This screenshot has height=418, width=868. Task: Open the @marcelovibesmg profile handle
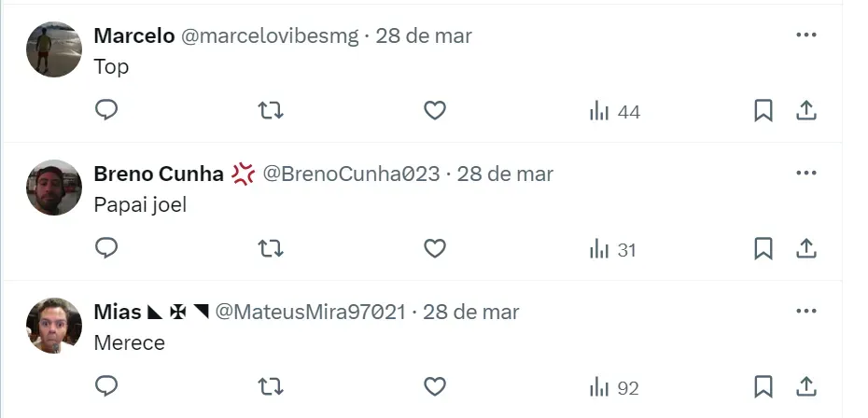pos(270,36)
